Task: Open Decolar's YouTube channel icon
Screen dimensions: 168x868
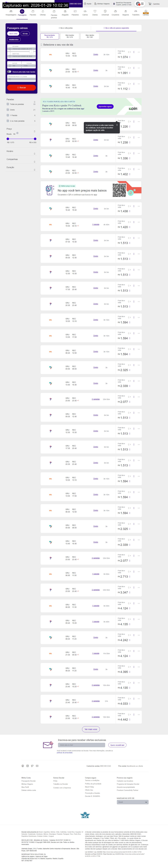Action: (37, 766)
